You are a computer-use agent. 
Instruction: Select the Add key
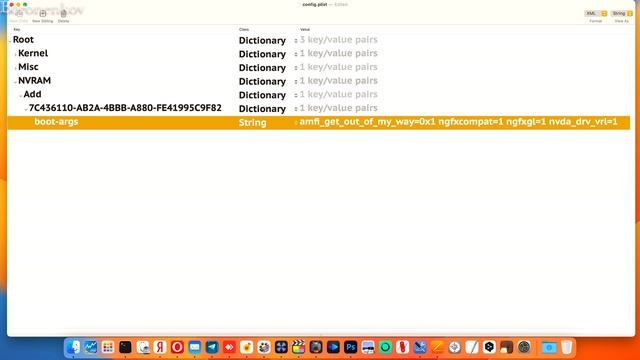(32, 94)
